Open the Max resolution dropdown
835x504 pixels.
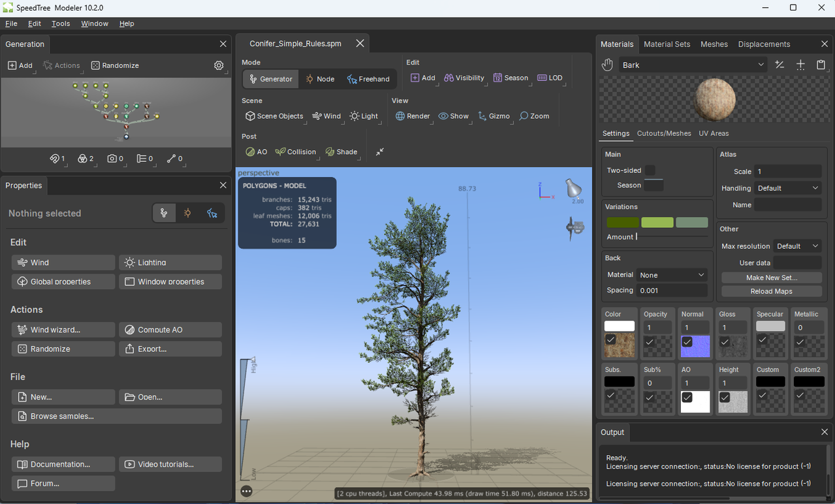coord(797,246)
